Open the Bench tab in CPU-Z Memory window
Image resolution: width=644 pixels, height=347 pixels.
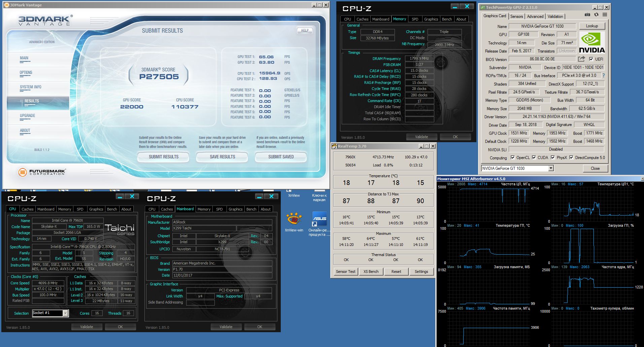447,19
